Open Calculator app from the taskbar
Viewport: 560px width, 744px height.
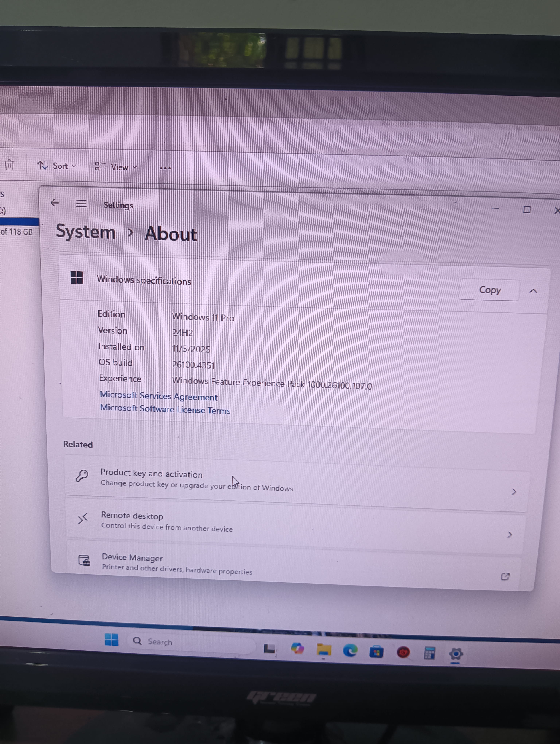click(x=430, y=653)
